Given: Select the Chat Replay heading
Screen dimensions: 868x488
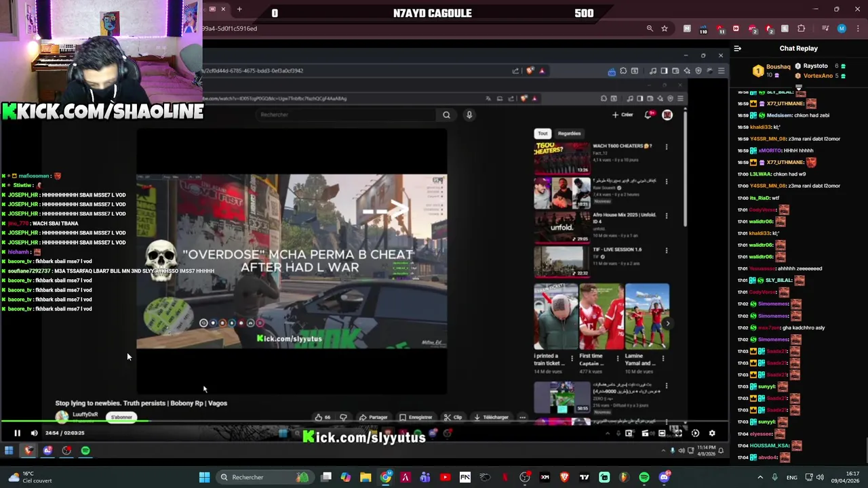Looking at the screenshot, I should point(798,48).
